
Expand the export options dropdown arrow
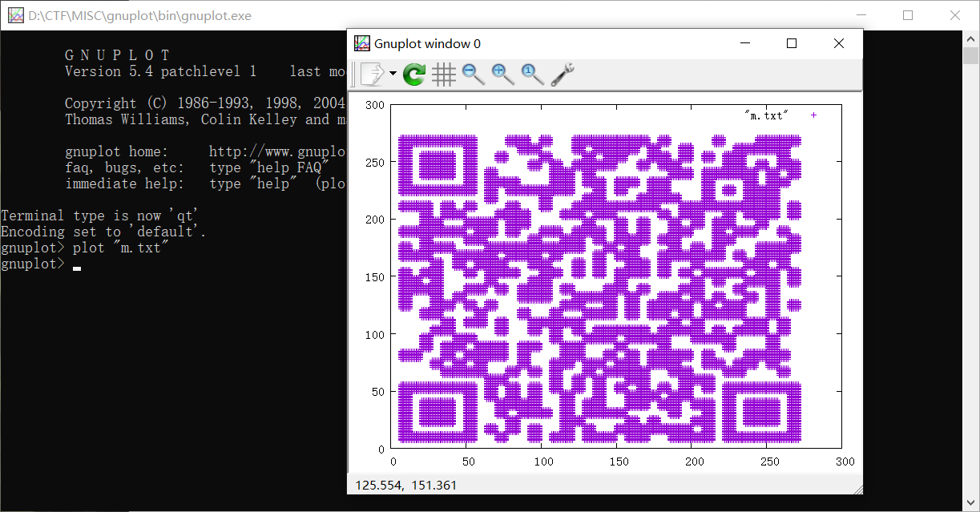[393, 75]
